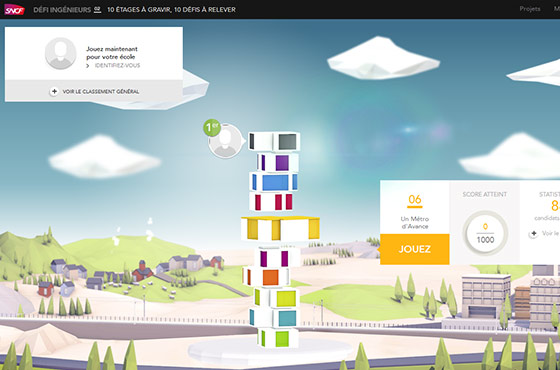The image size is (560, 370).
Task: Select the top grey floor of the tower
Action: point(274,142)
